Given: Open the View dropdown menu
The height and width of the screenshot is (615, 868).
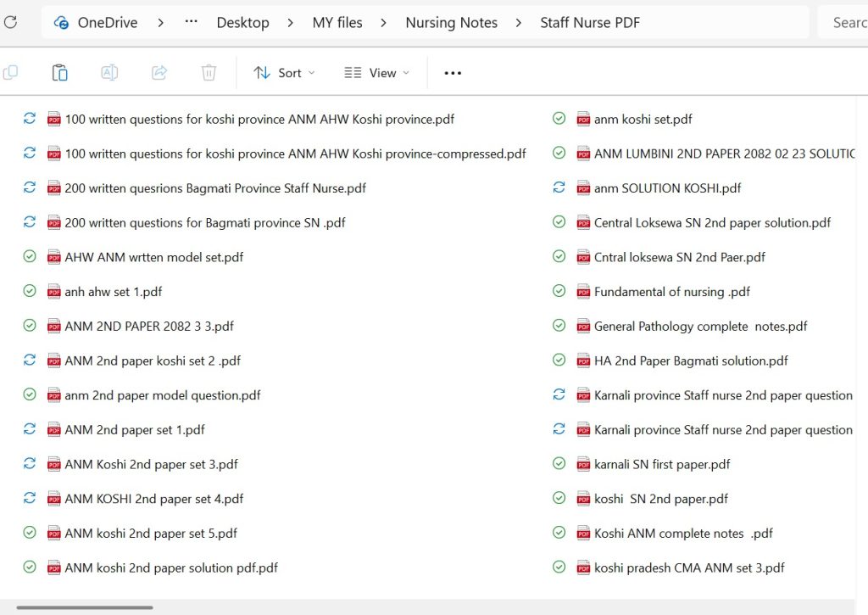Looking at the screenshot, I should pos(376,73).
